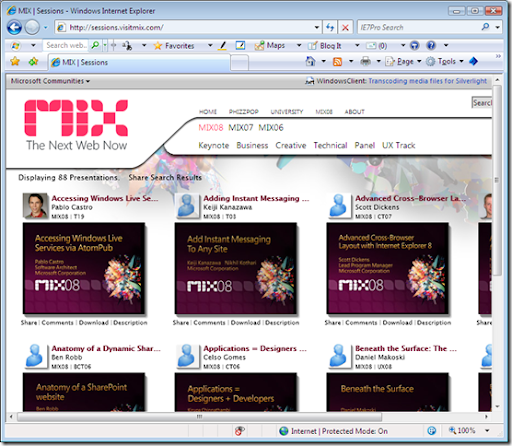The height and width of the screenshot is (446, 512).
Task: Click the IE7Pro Search input field
Action: [418, 27]
